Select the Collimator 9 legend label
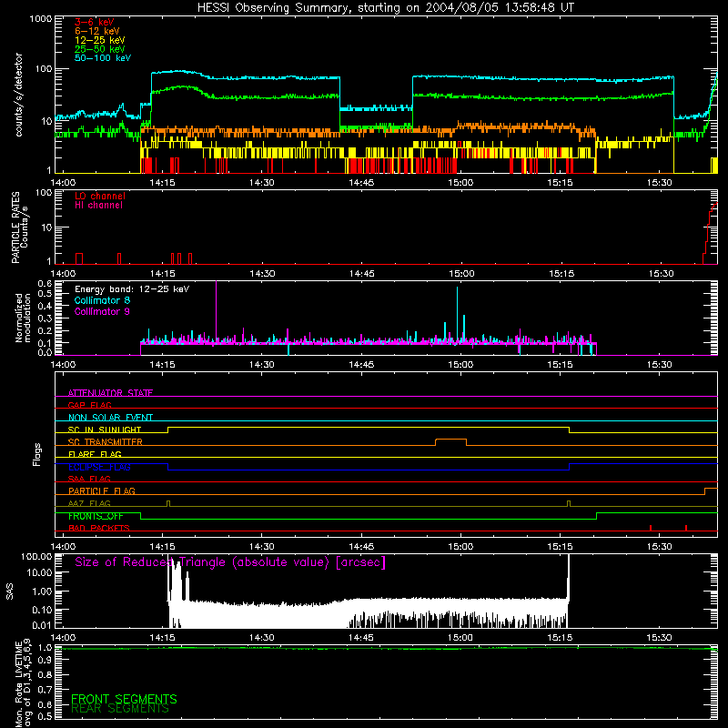728x728 pixels. click(102, 311)
